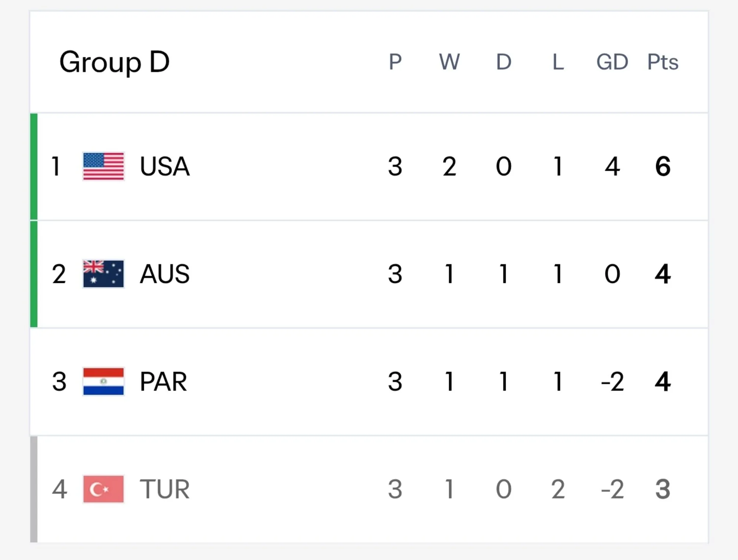738x560 pixels.
Task: Click the Paraguay flag icon
Action: point(103,381)
